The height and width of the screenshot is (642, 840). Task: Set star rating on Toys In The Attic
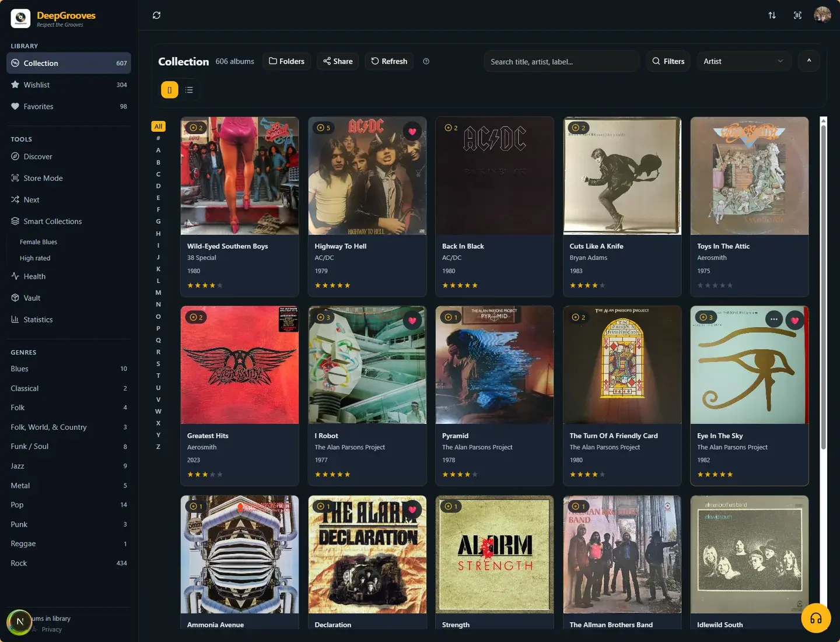[715, 285]
